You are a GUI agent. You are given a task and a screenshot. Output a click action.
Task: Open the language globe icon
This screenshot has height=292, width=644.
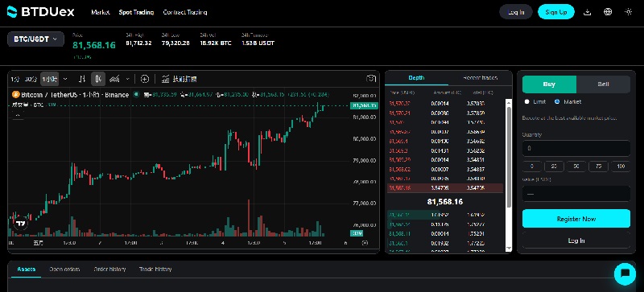pyautogui.click(x=608, y=12)
